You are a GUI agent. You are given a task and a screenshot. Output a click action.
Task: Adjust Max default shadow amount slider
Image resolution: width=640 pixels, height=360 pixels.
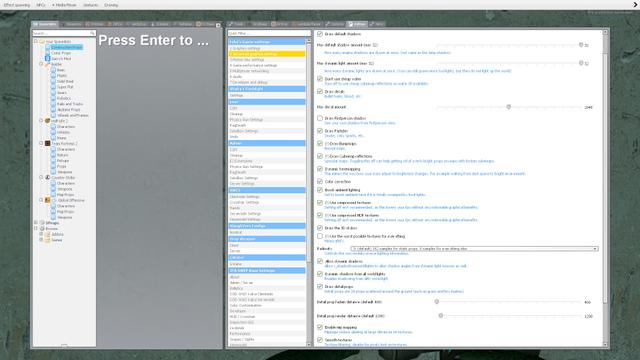[x=581, y=45]
